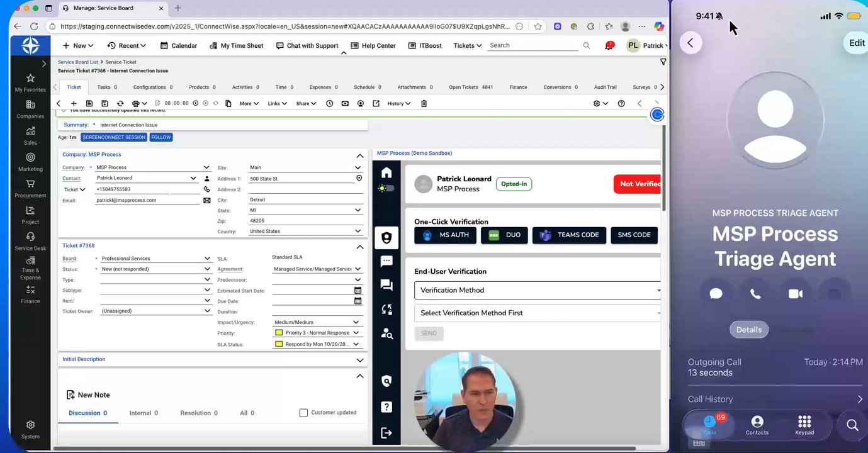Image resolution: width=868 pixels, height=453 pixels.
Task: Select the shield verification icon in MSP sidebar
Action: pos(386,237)
